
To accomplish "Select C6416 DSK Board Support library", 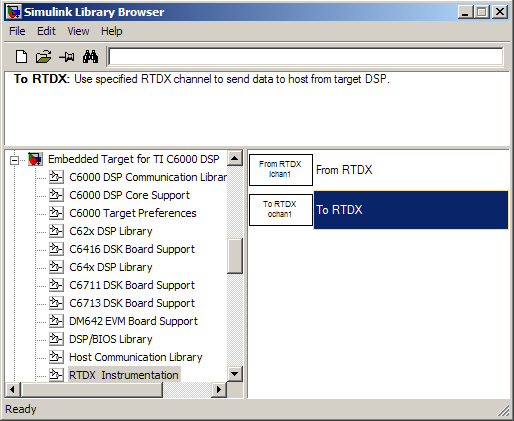I will 132,249.
